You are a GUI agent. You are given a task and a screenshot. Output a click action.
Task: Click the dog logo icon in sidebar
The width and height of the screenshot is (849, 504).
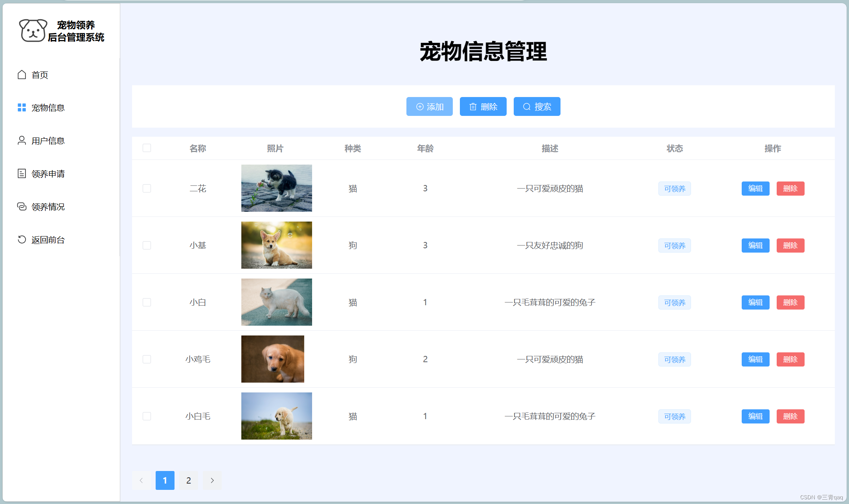click(x=33, y=31)
